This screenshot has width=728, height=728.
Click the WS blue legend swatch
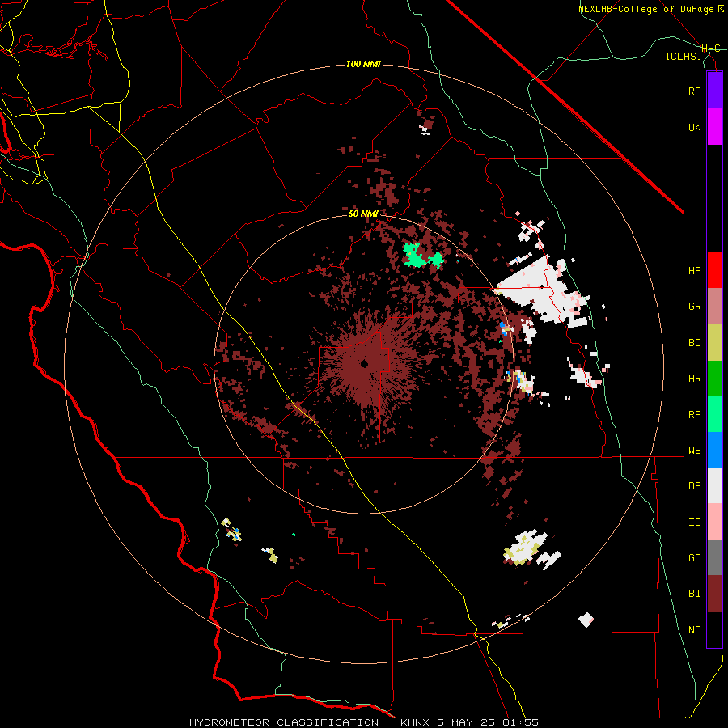(x=714, y=450)
